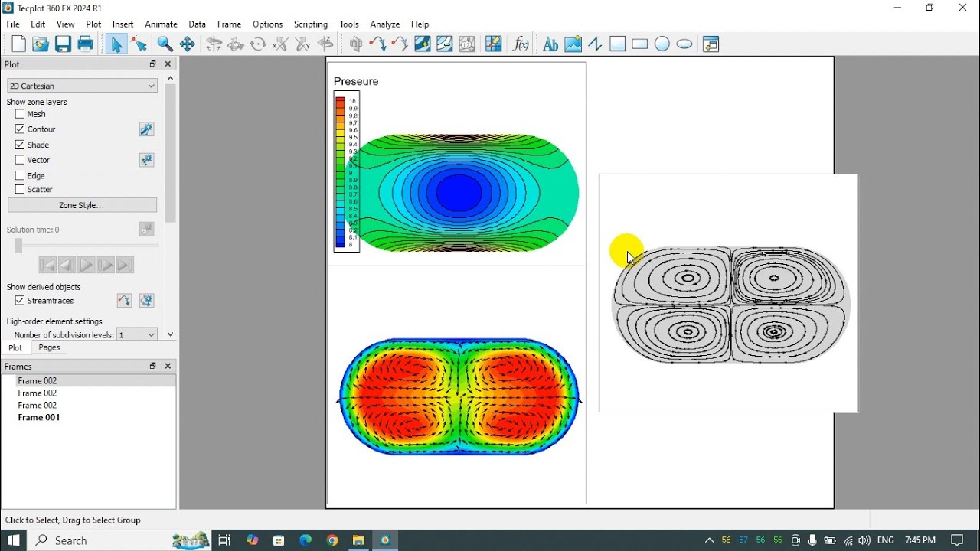
Task: Select the Insert Image tool
Action: click(x=573, y=44)
